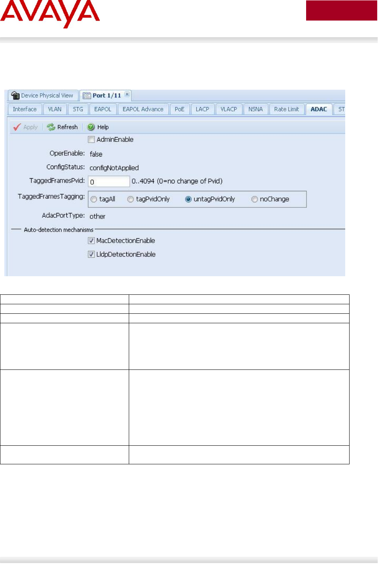The width and height of the screenshot is (378, 588).
Task: Select the noChange radio option
Action: click(x=254, y=199)
